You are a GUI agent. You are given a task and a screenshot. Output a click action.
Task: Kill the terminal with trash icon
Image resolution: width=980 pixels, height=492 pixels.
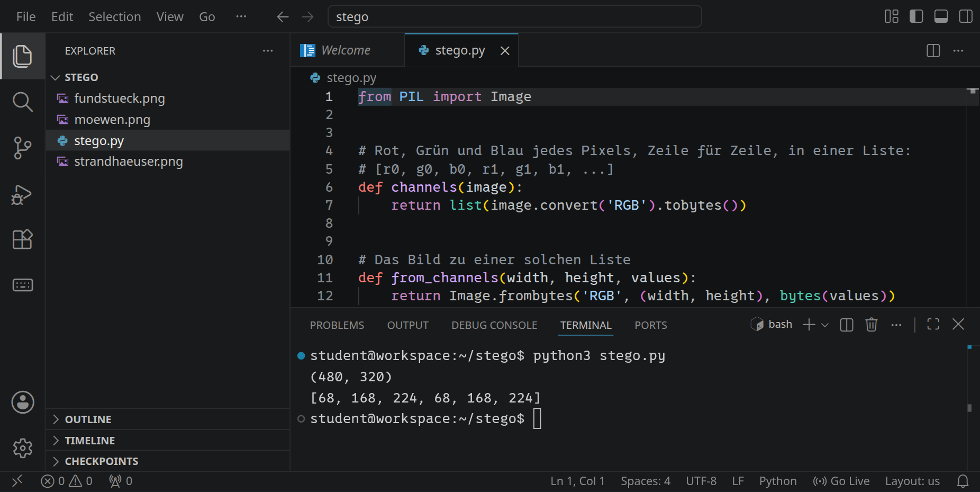pos(872,325)
